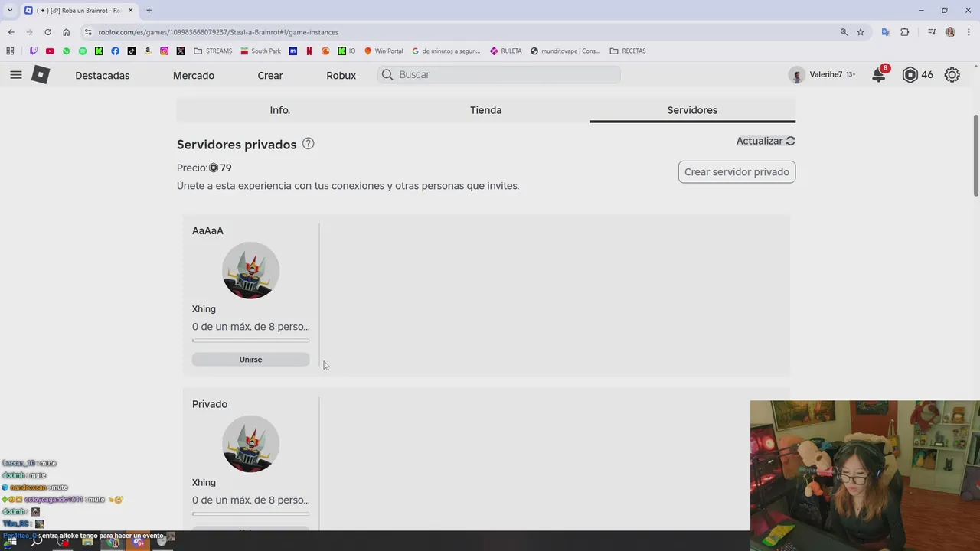Viewport: 980px width, 551px height.
Task: Open the Instagram bookmark
Action: pos(164,51)
